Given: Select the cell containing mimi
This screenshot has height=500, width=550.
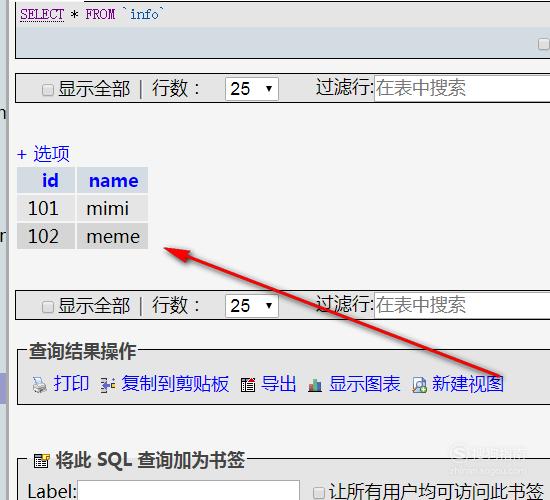Looking at the screenshot, I should click(x=112, y=208).
